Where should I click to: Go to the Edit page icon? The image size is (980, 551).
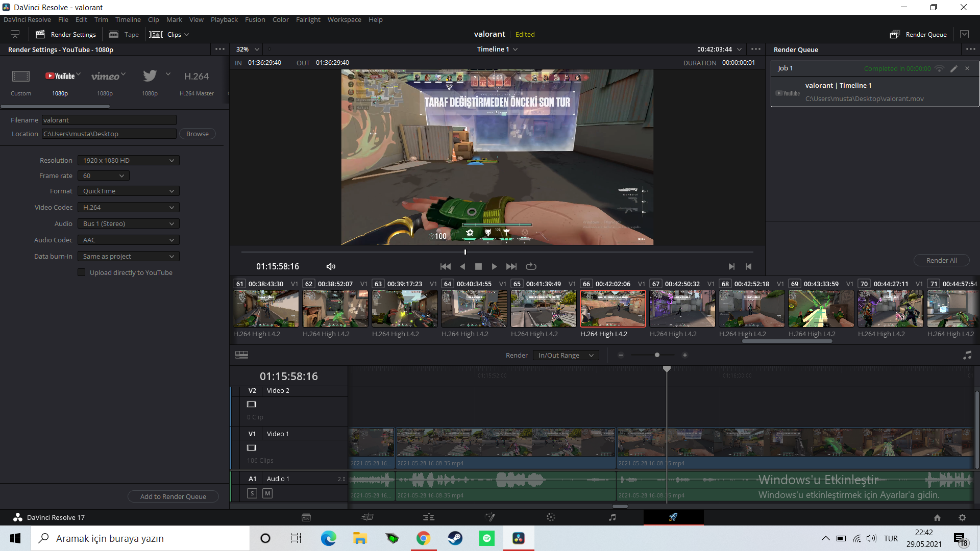click(429, 517)
